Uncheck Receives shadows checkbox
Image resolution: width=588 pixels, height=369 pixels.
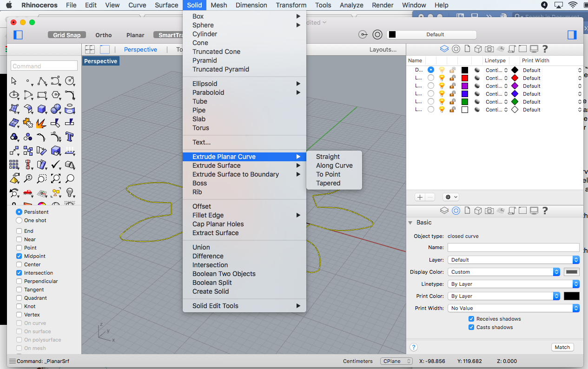(471, 319)
